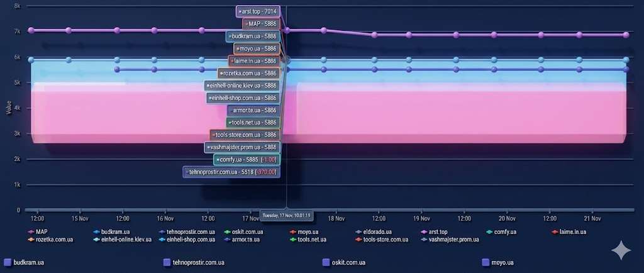
Task: Hide the arst.top series via legend
Action: tap(434, 232)
